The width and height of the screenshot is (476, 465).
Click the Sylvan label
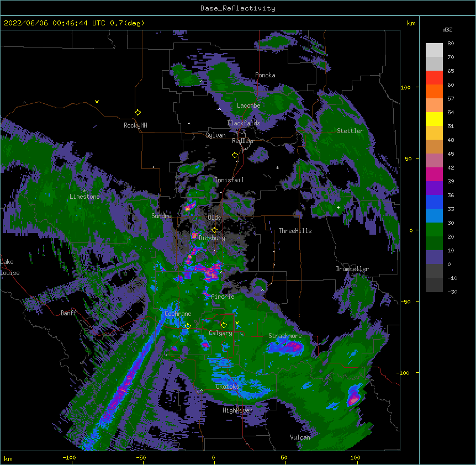215,135
